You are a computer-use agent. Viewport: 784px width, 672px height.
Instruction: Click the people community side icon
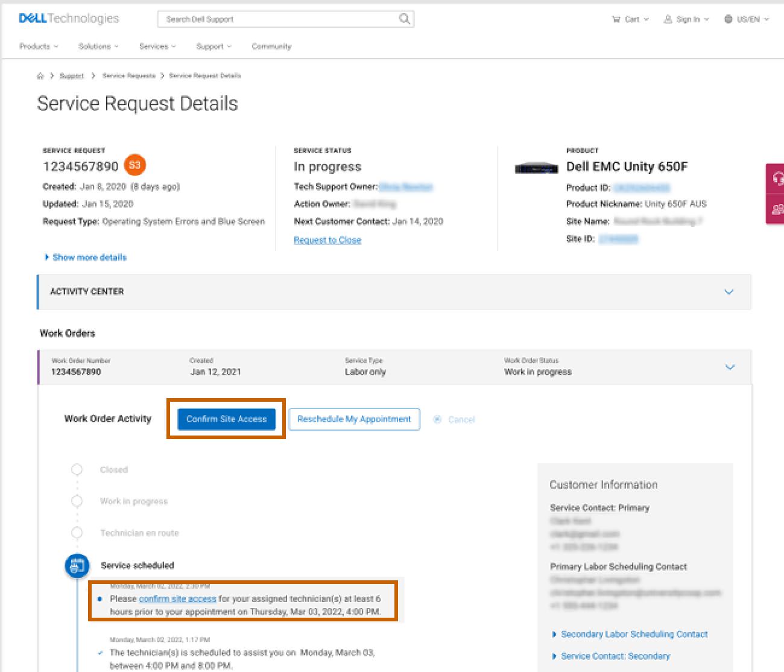tap(777, 209)
